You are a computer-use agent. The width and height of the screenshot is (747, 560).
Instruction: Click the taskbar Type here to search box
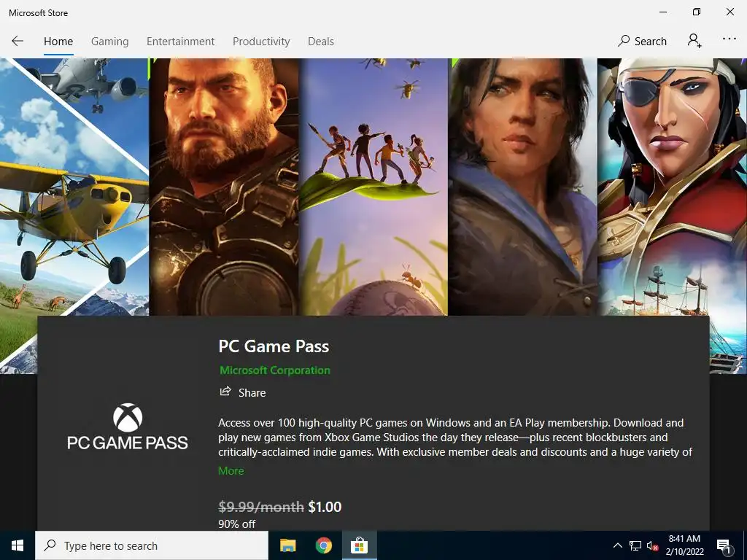click(x=152, y=545)
